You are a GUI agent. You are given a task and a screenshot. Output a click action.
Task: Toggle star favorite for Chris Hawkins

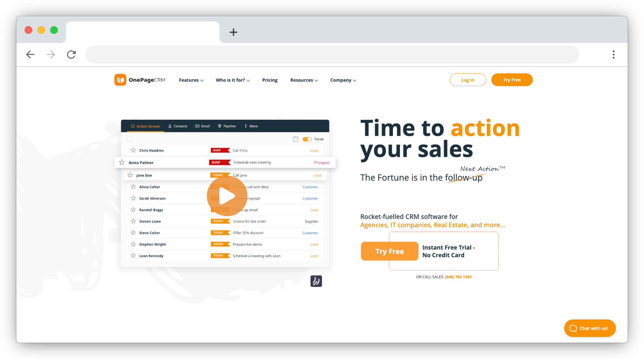coord(133,150)
